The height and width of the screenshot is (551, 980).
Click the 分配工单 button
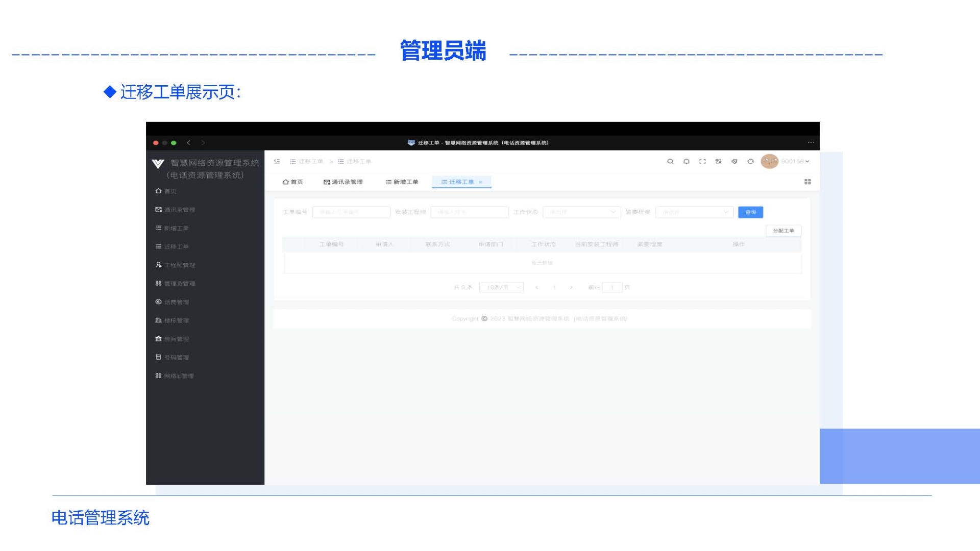coord(783,231)
